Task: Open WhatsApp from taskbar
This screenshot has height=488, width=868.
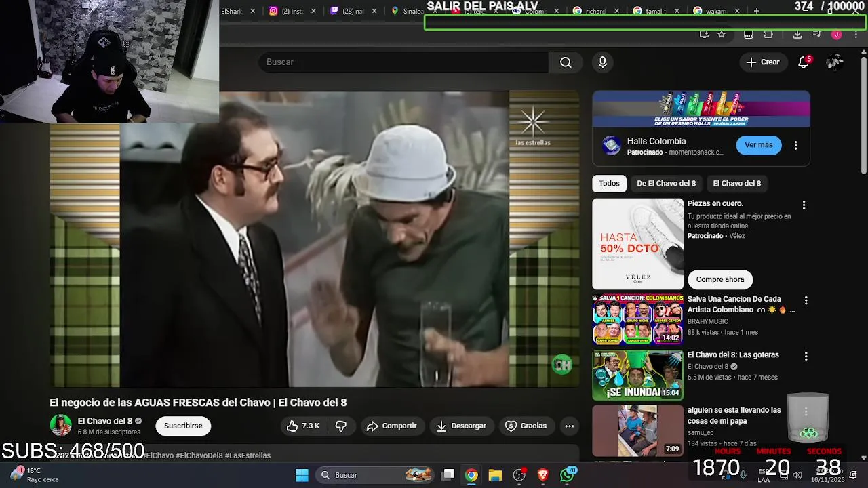Action: tap(567, 475)
